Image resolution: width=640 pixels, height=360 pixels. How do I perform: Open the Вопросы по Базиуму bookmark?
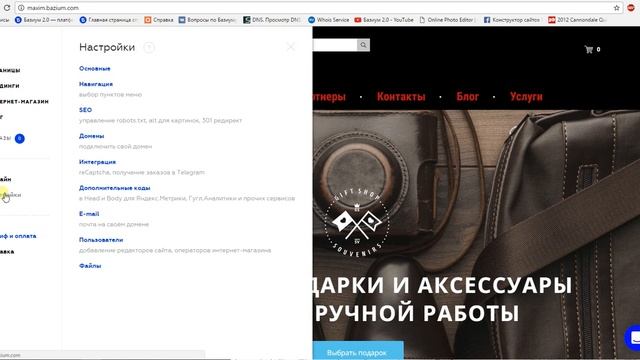point(207,20)
